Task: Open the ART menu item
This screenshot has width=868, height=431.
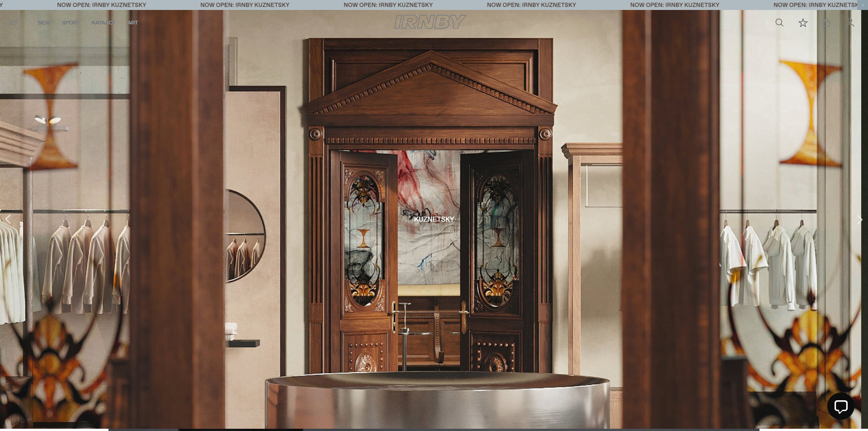Action: (132, 23)
